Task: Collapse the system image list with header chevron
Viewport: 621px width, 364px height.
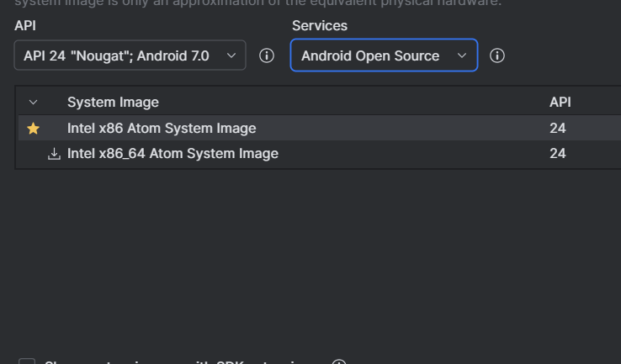Action: [34, 103]
